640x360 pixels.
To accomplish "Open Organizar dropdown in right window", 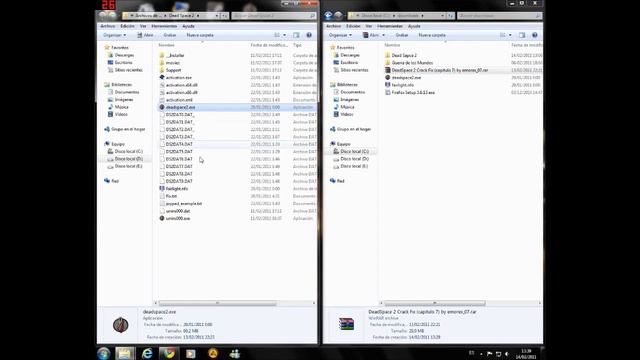I will [340, 35].
